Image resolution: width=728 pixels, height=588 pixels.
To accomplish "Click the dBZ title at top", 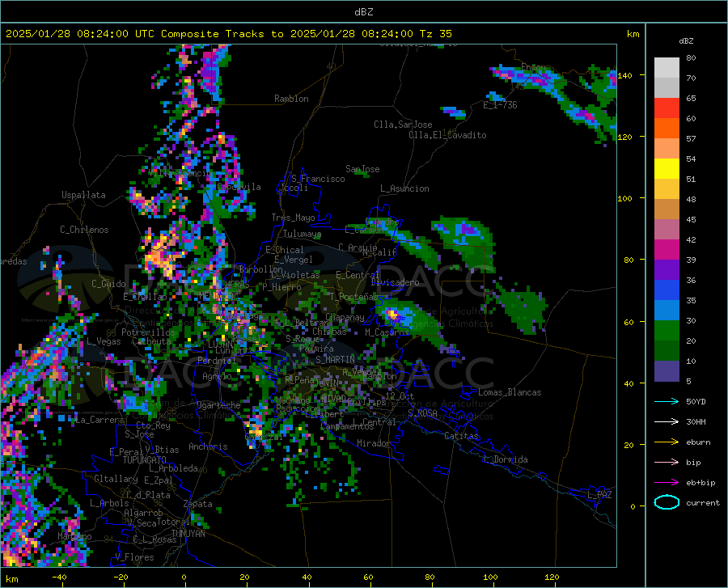I will (x=363, y=12).
